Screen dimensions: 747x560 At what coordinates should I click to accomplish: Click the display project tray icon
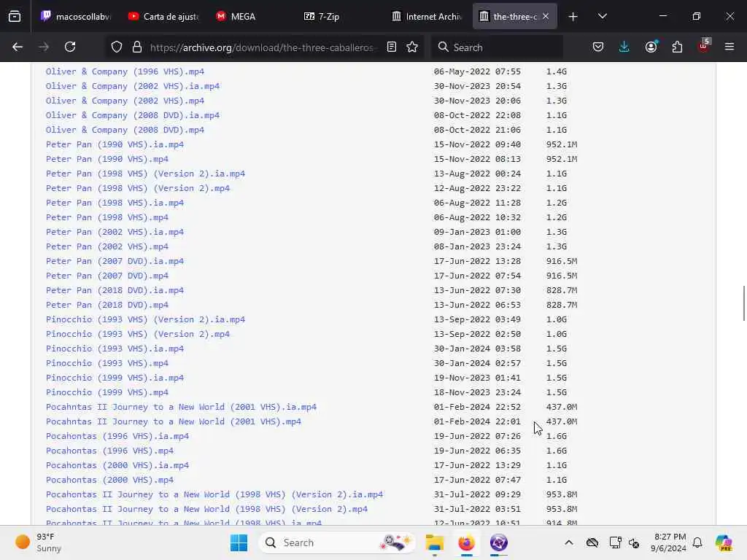(x=615, y=542)
